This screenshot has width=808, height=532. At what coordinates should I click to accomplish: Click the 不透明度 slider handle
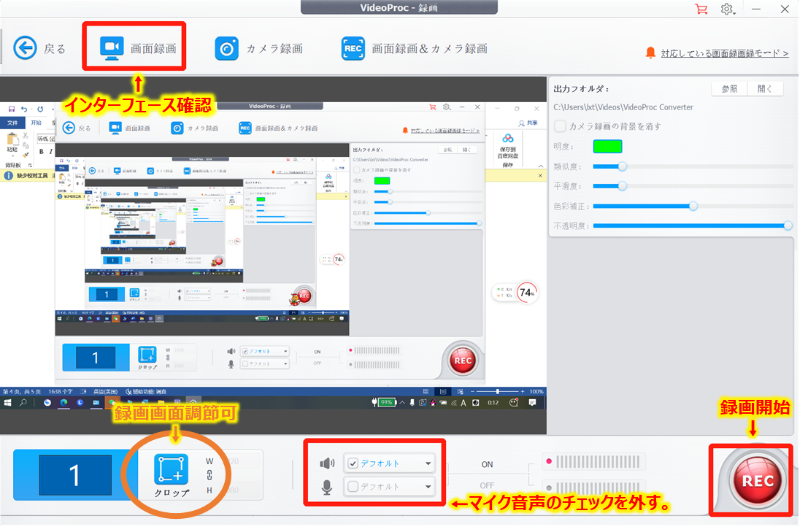pos(788,225)
